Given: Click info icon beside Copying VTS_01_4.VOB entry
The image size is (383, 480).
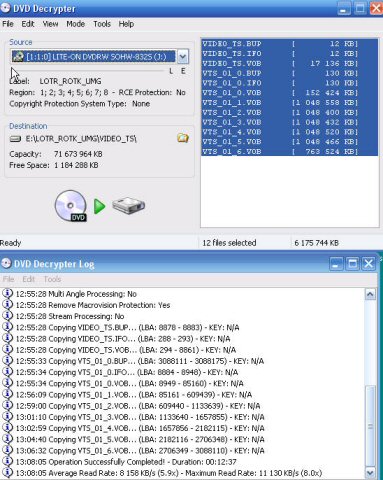Looking at the screenshot, I should point(7,428).
